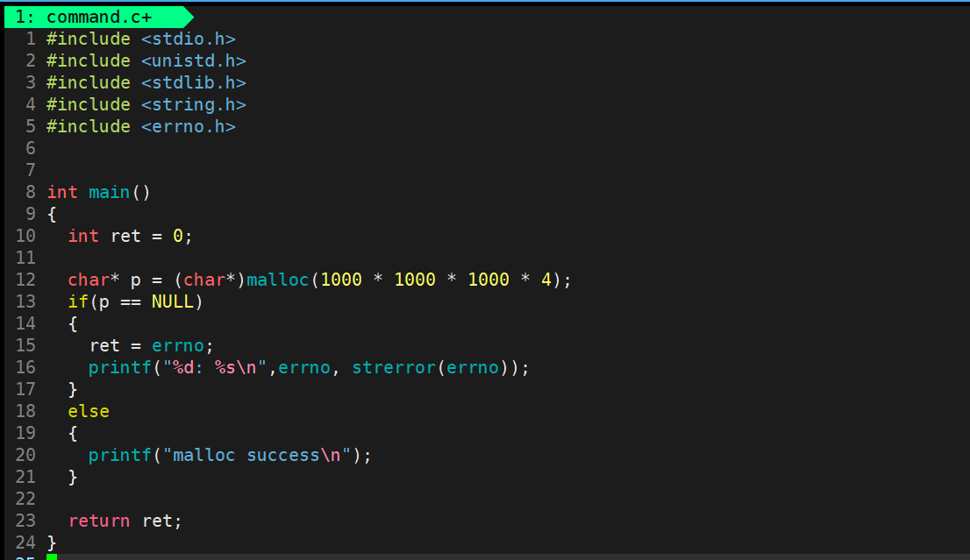Click line number 22
The image size is (970, 560).
25,499
